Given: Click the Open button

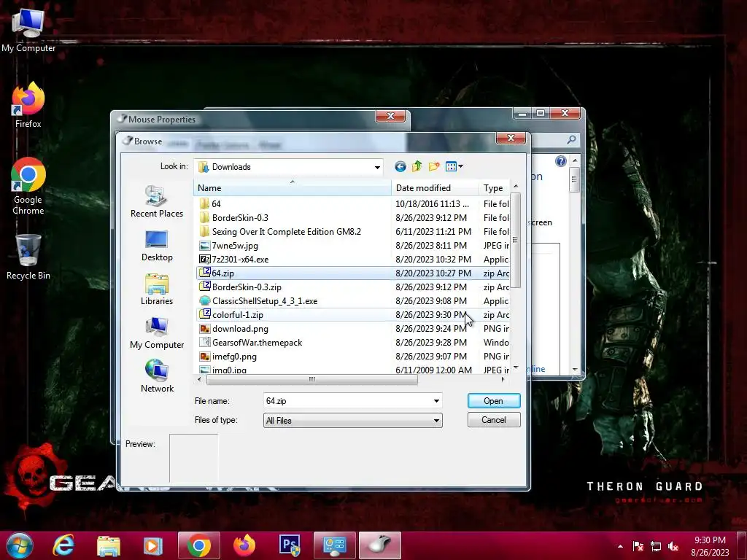Looking at the screenshot, I should tap(494, 401).
